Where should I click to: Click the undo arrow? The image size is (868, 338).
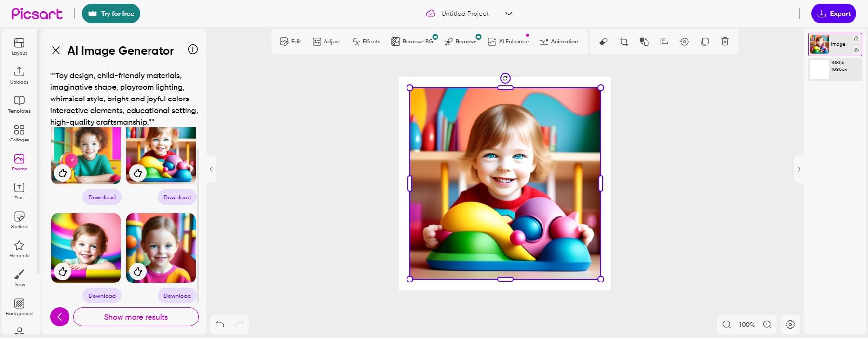click(x=220, y=324)
